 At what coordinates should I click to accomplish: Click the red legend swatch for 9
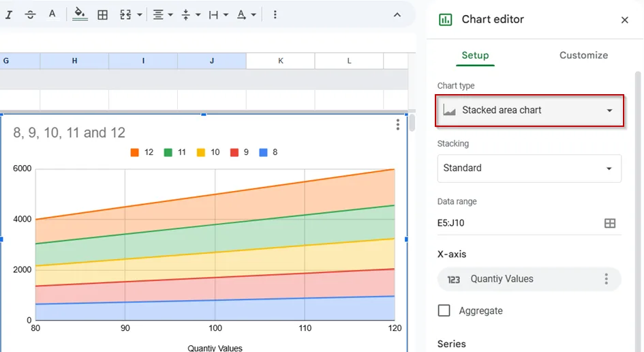point(234,153)
